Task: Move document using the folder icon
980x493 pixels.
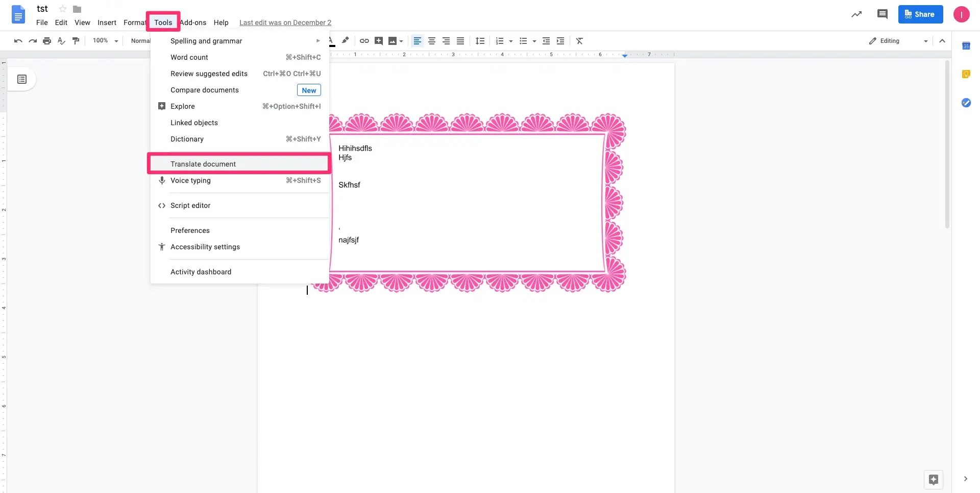Action: point(77,9)
